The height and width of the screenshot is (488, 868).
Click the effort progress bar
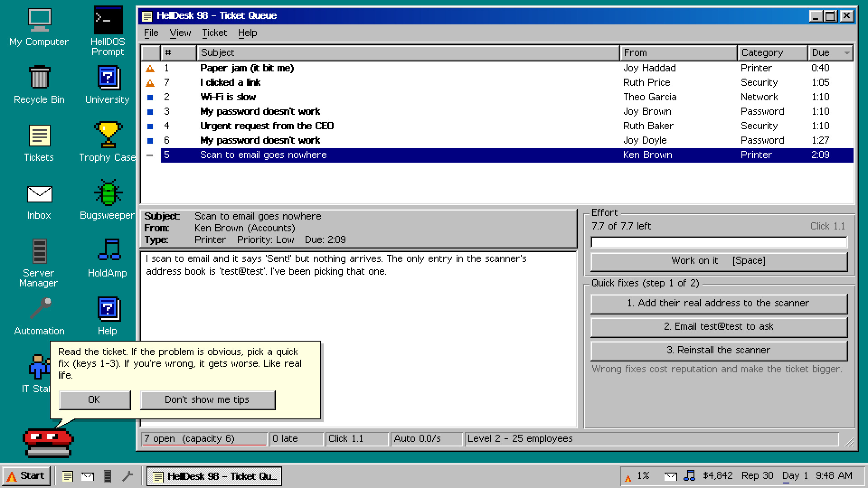719,243
